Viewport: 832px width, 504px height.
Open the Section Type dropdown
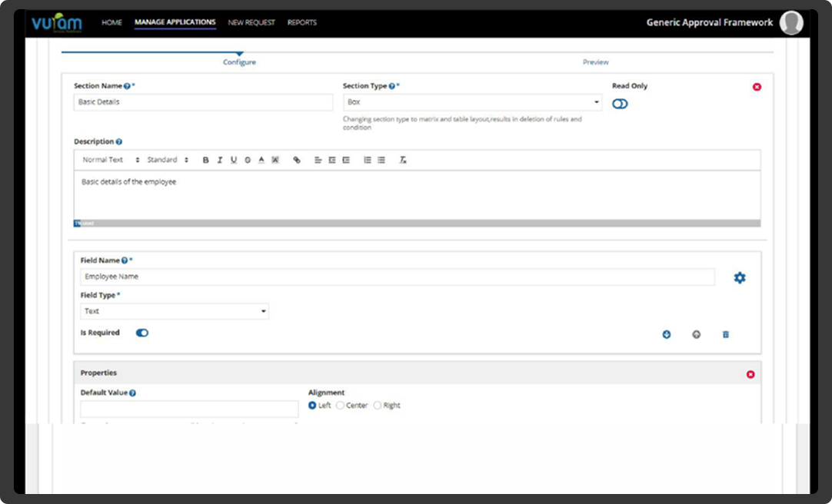[472, 102]
